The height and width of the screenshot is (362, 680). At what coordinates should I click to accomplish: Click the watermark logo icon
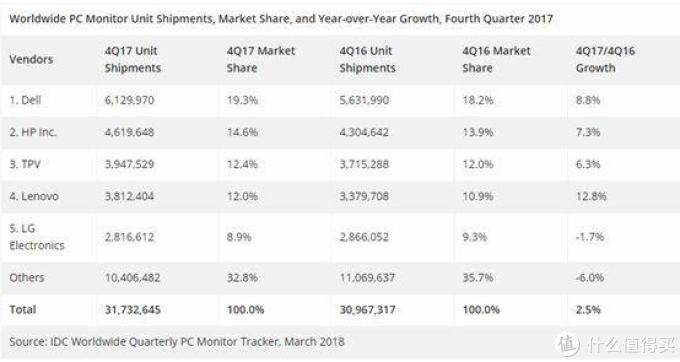(x=568, y=344)
